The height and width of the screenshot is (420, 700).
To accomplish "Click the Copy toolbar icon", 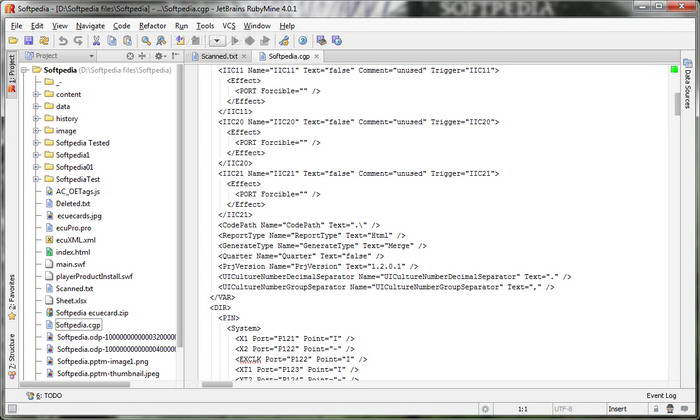I will [x=112, y=41].
